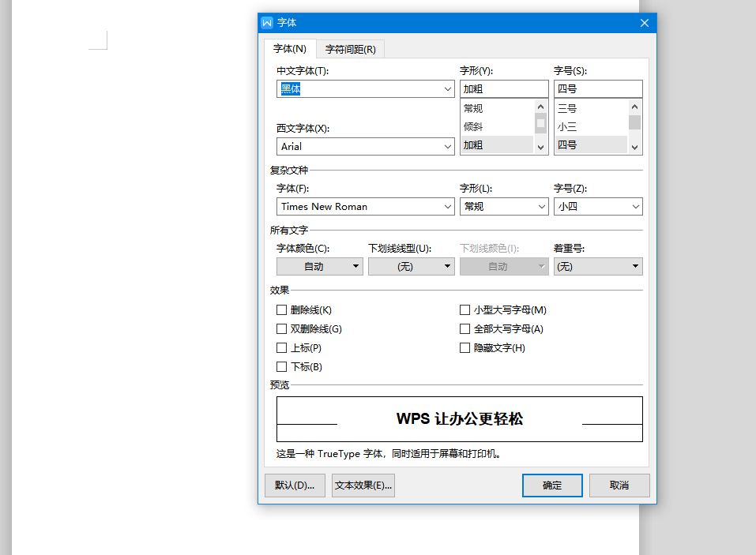Screen dimensions: 756x555
Task: Select 三号 in the 字号 list
Action: 592,108
